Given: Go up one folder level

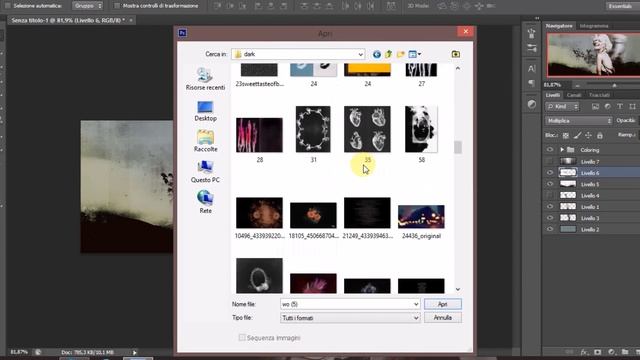Looking at the screenshot, I should pos(388,54).
